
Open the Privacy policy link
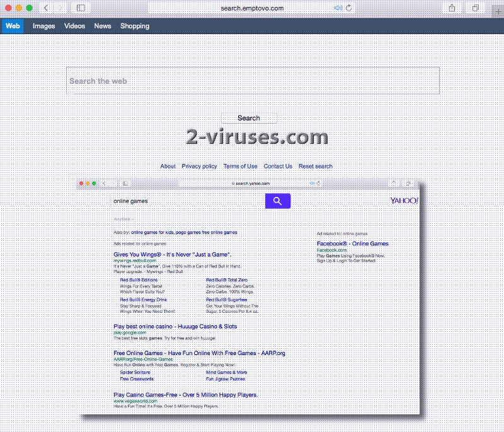pos(199,166)
